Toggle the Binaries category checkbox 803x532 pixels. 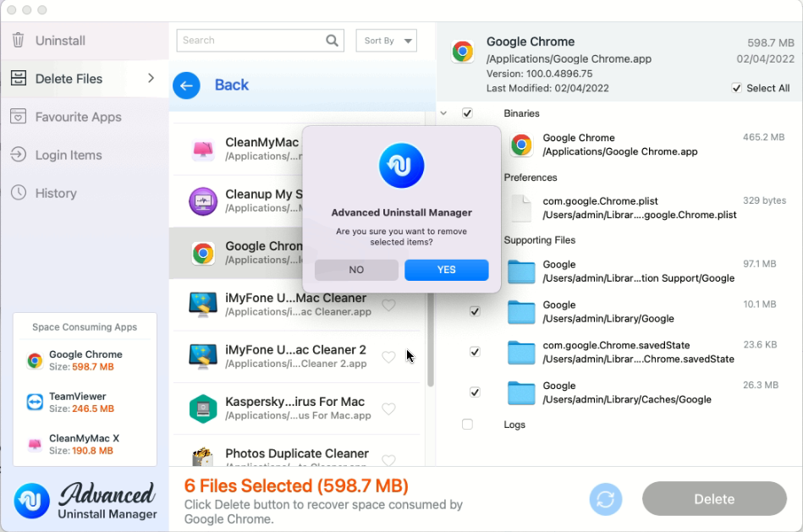click(467, 113)
